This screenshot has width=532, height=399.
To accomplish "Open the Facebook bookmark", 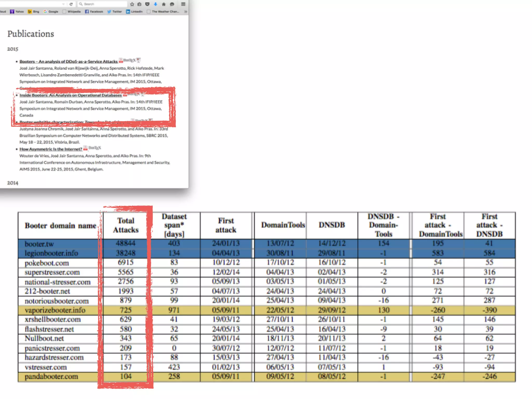I will (94, 11).
